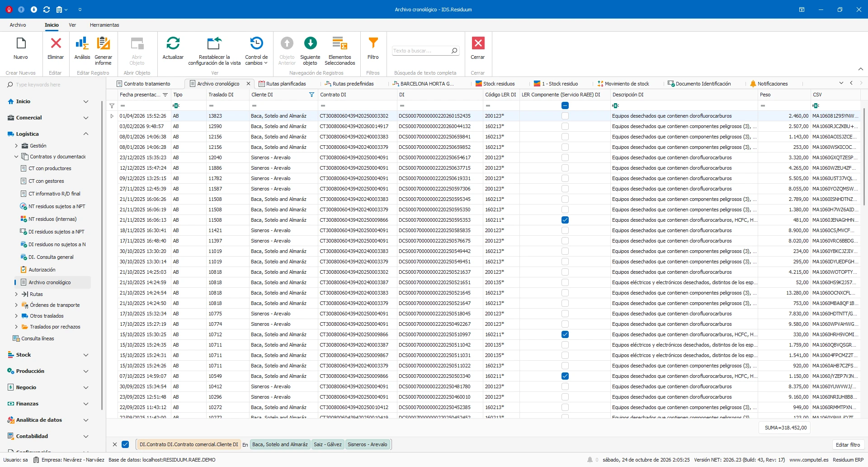Viewport: 868px width, 467px height.
Task: Toggle the enabled filter checkbox at bottom
Action: pos(126,444)
